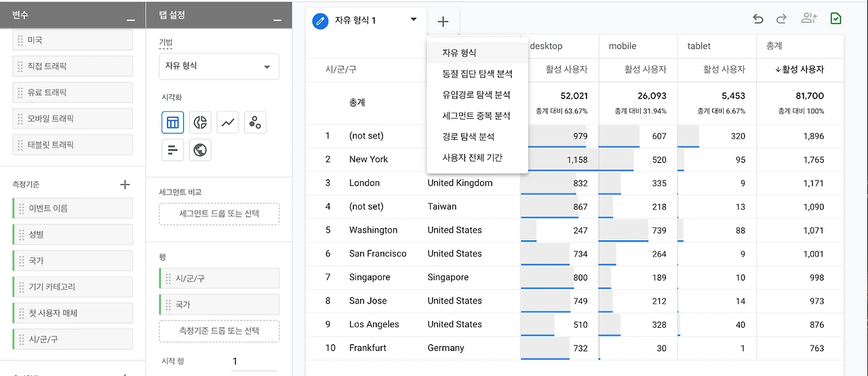Click the 시작 행 input field
Image resolution: width=868 pixels, height=376 pixels.
coord(252,362)
